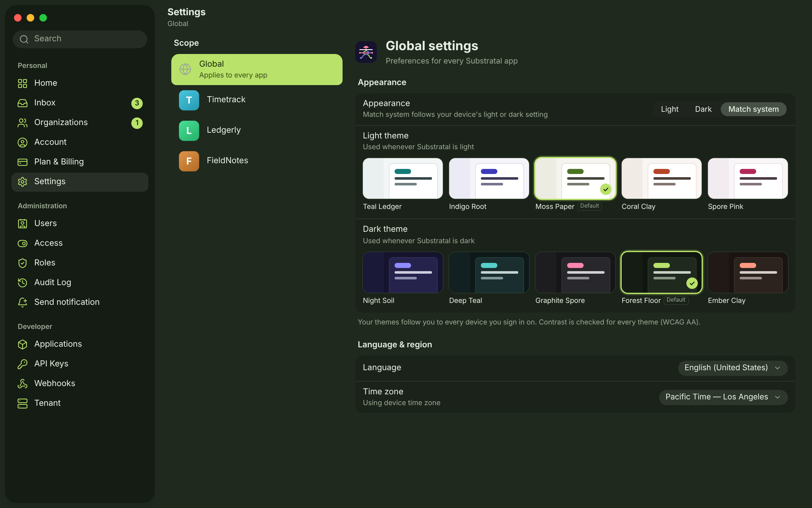Set appearance to Dark
Viewport: 812px width, 508px height.
pos(703,109)
